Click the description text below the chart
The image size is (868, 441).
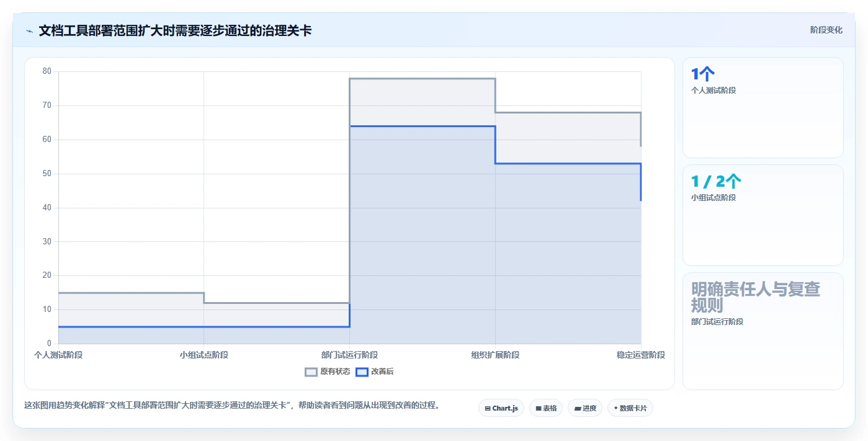(x=232, y=406)
